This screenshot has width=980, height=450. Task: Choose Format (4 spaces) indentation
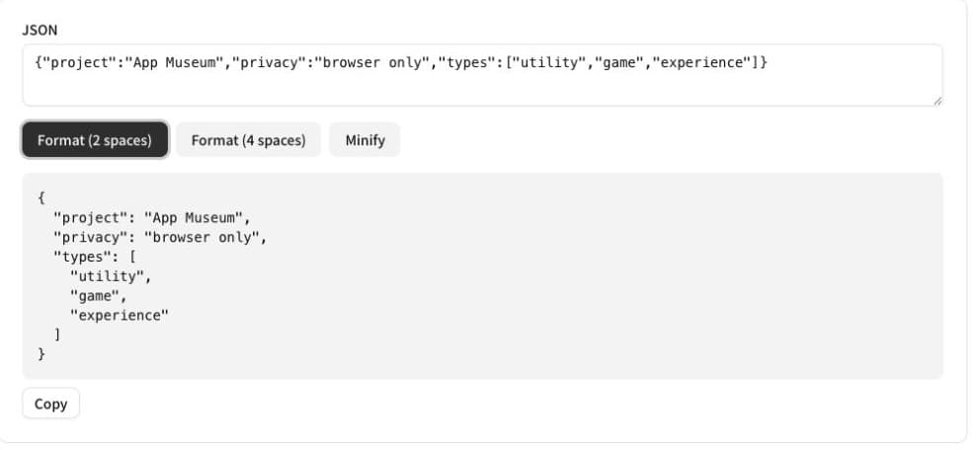tap(248, 140)
